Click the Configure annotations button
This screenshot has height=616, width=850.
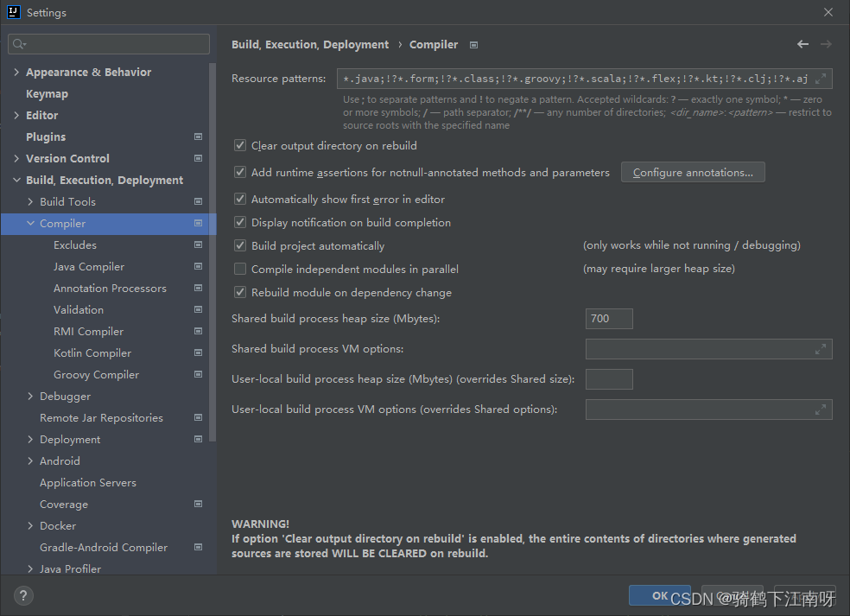(x=692, y=171)
